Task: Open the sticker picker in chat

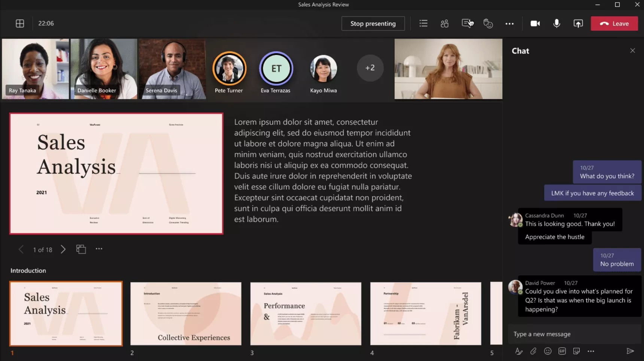Action: coord(576,351)
